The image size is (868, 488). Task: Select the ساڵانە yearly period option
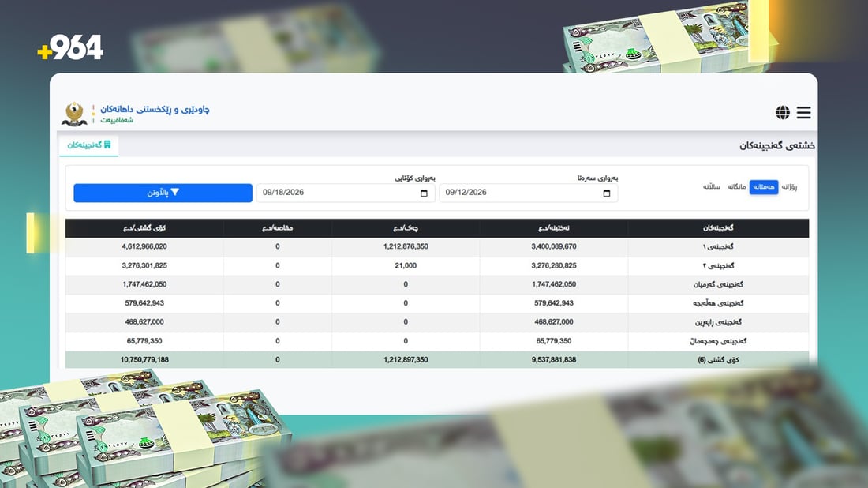[712, 186]
